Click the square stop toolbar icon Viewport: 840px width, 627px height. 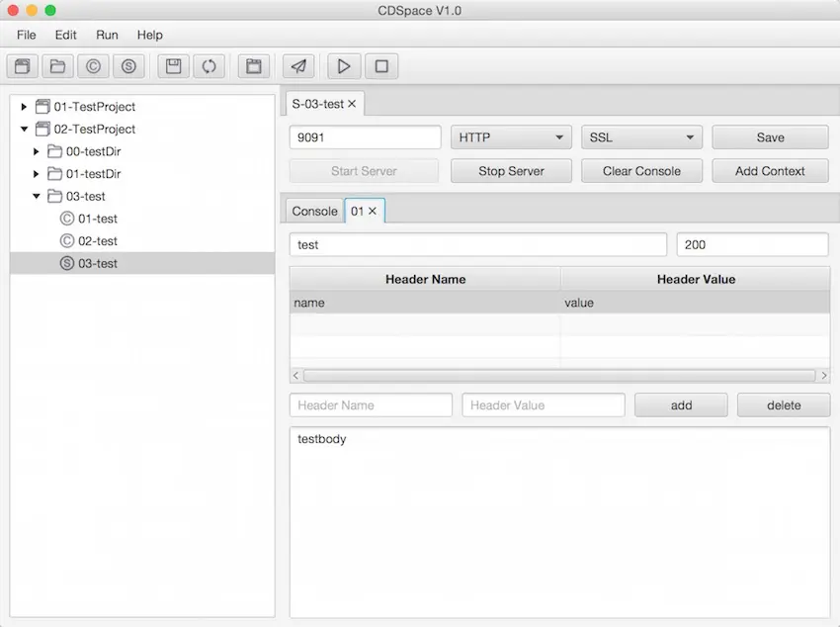point(381,66)
